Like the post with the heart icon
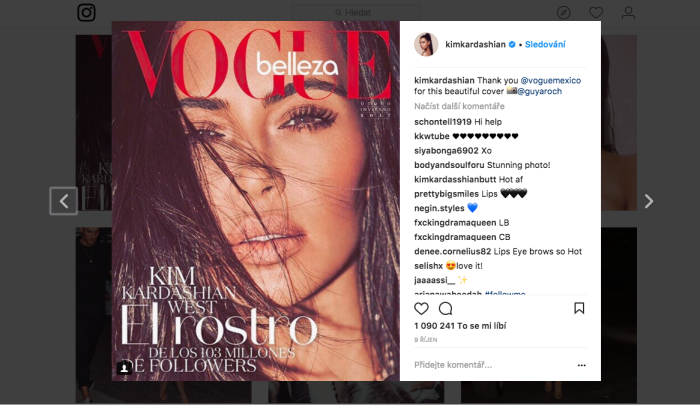The height and width of the screenshot is (405, 700). point(421,309)
